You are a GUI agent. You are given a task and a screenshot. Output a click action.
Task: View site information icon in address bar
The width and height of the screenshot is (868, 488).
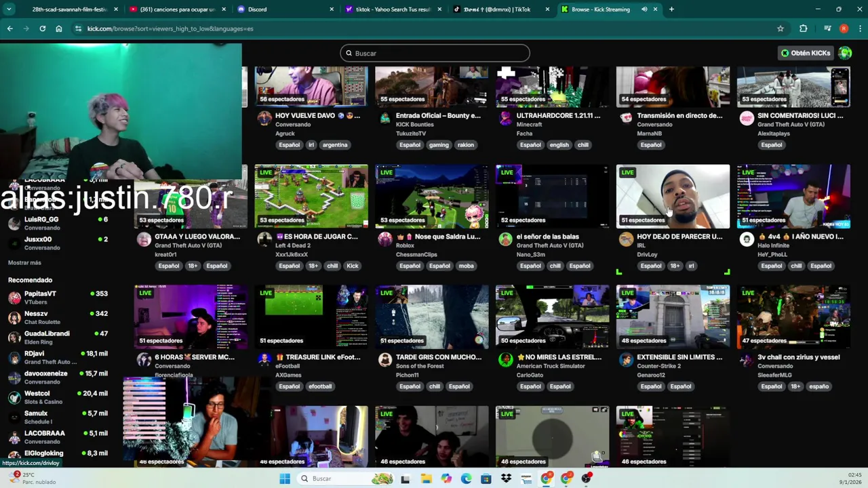tap(79, 28)
